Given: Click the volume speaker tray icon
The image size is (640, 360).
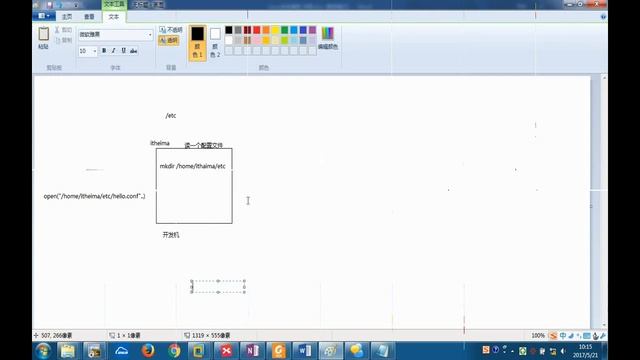Looking at the screenshot, I should 563,351.
